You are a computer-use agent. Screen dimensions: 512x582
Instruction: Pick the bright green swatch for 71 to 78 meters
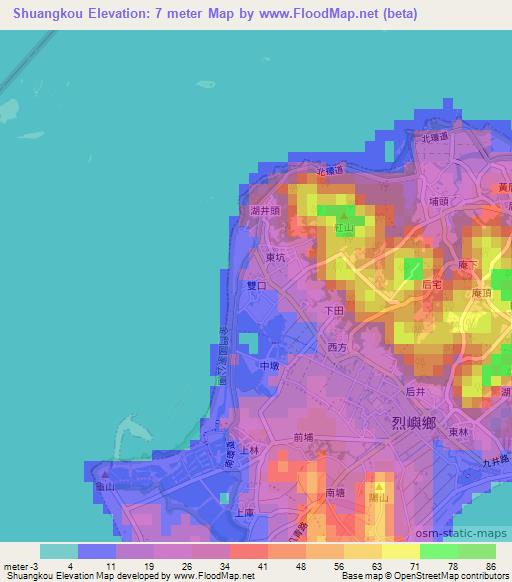439,551
